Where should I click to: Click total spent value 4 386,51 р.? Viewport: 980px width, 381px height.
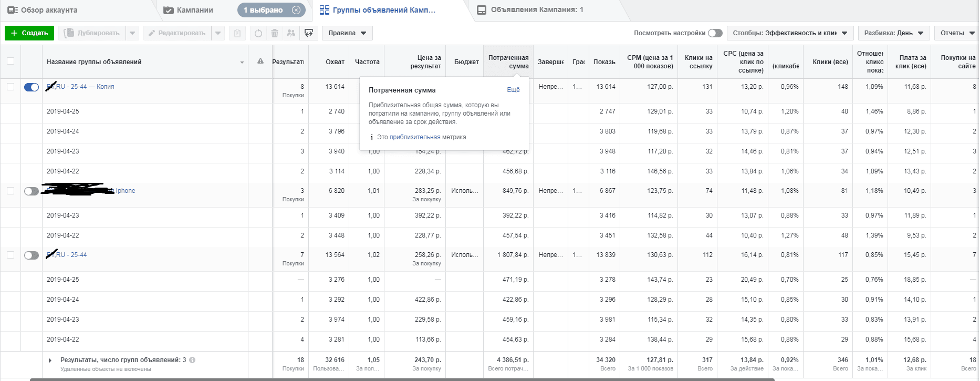513,360
